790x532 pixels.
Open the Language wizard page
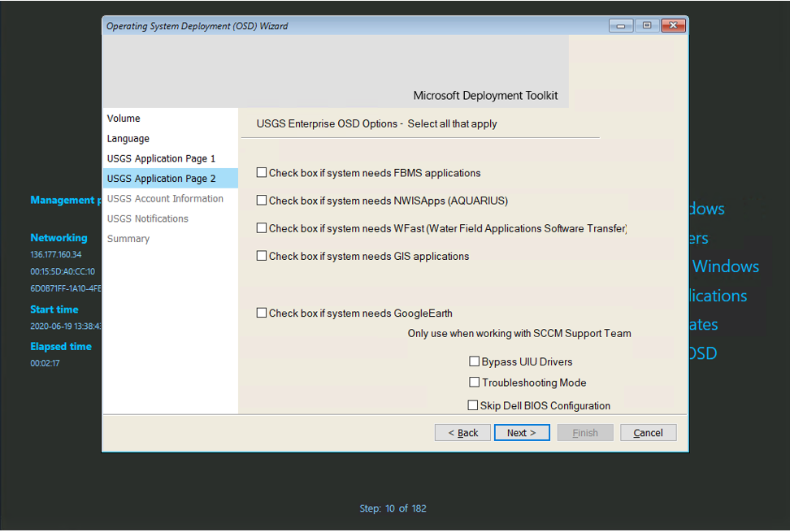tap(171, 138)
